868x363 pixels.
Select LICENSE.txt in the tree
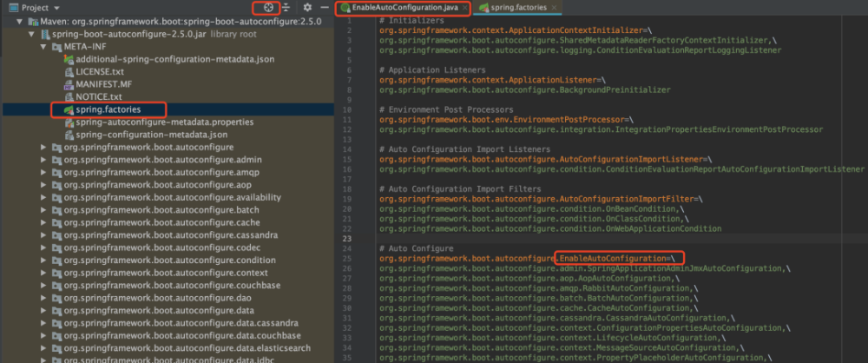[x=100, y=72]
